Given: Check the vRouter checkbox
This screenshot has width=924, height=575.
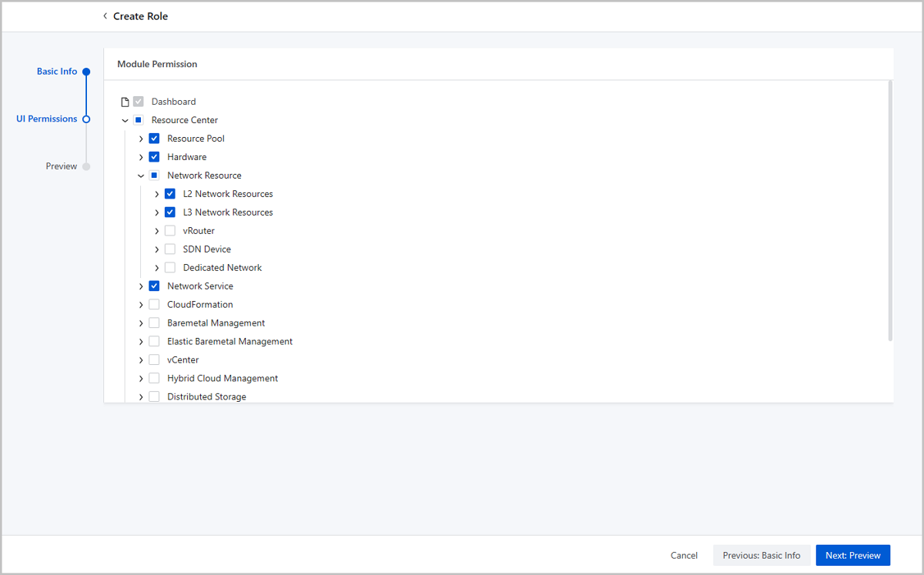Looking at the screenshot, I should [x=170, y=231].
